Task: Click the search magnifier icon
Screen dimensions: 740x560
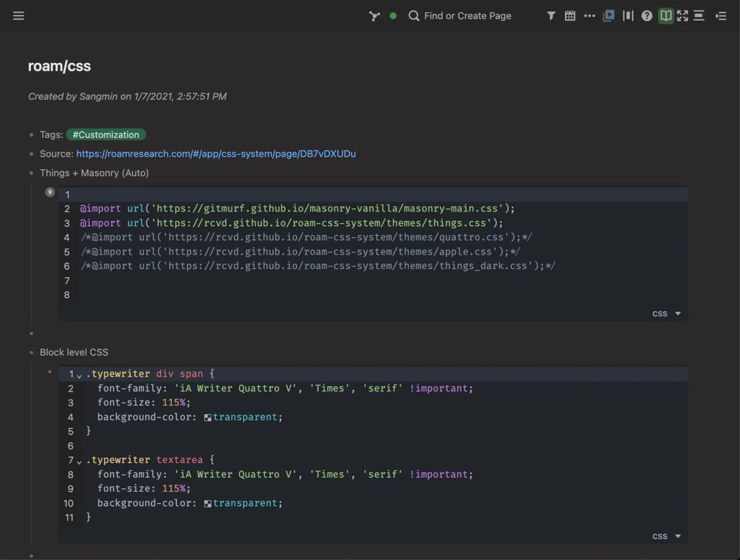Action: coord(414,16)
